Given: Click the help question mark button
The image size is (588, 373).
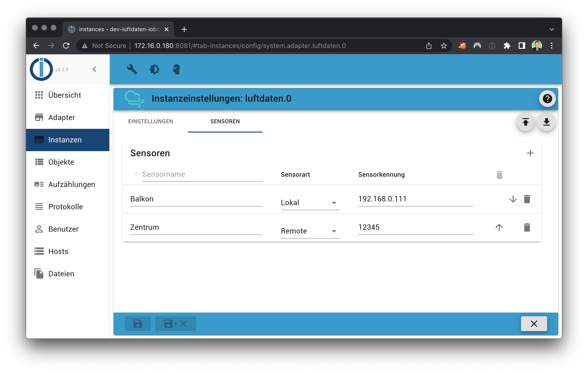Looking at the screenshot, I should 547,99.
